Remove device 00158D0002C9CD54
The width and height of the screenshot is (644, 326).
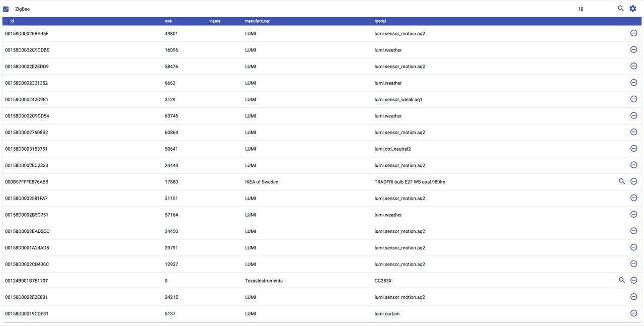634,115
